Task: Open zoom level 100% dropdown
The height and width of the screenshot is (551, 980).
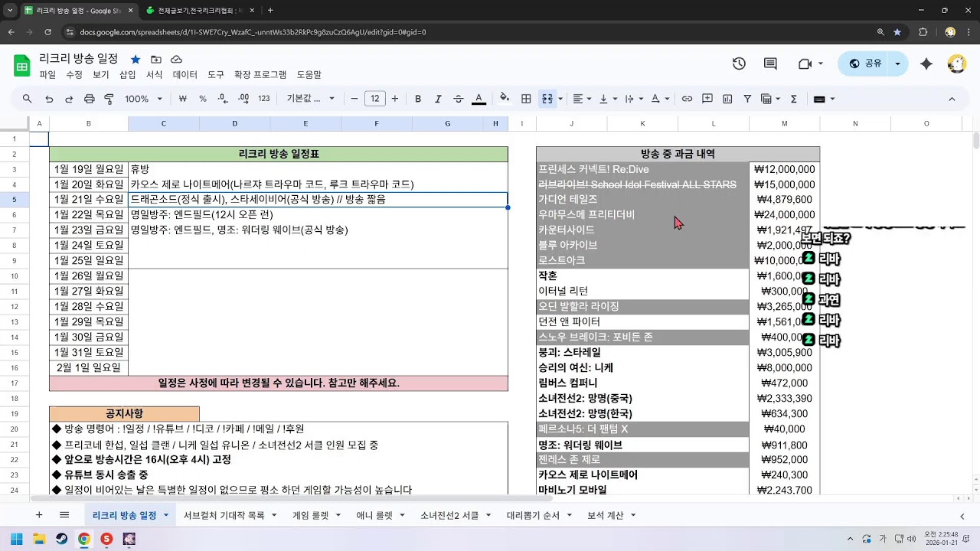Action: [144, 99]
